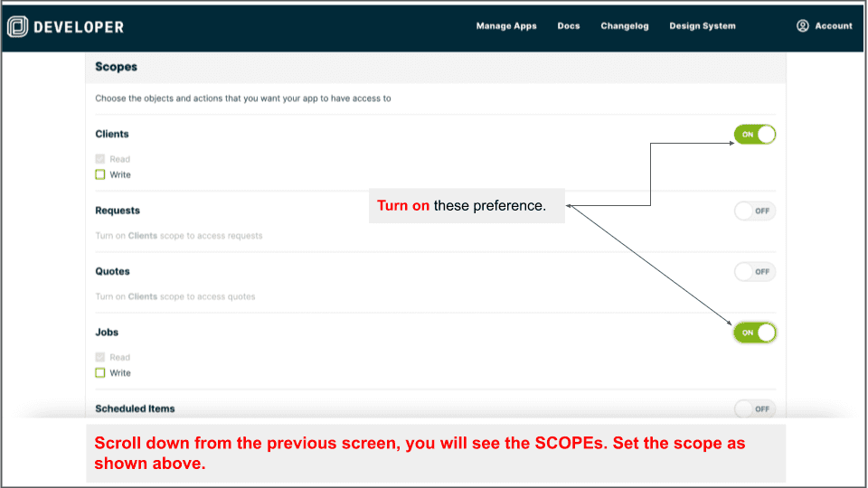Click the Read checkbox under Jobs

[100, 357]
